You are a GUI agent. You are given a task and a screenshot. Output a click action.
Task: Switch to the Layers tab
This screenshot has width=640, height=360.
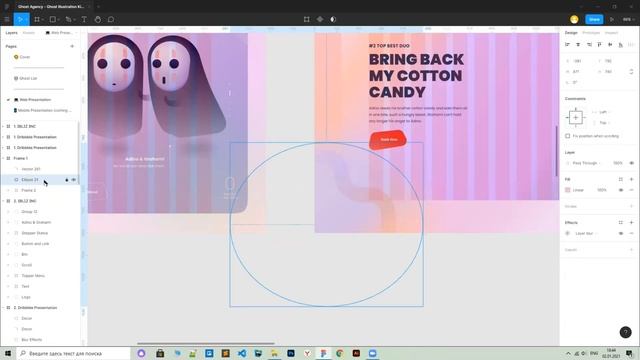pyautogui.click(x=11, y=33)
